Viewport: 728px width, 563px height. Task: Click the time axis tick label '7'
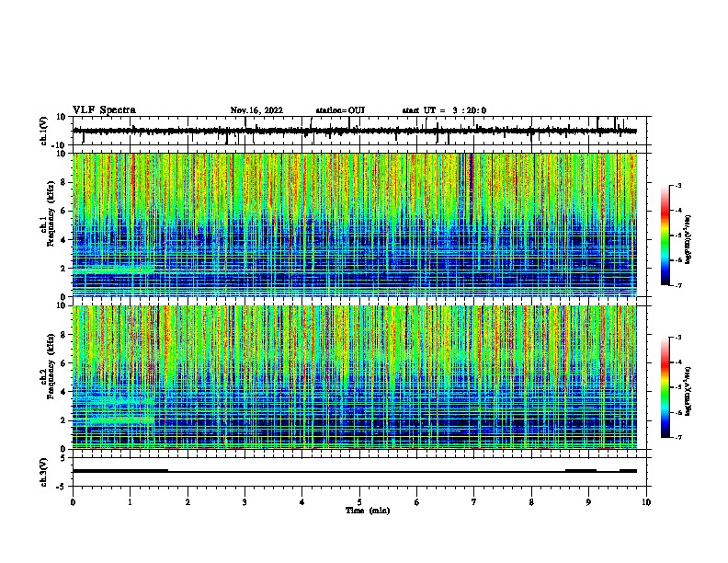click(473, 502)
